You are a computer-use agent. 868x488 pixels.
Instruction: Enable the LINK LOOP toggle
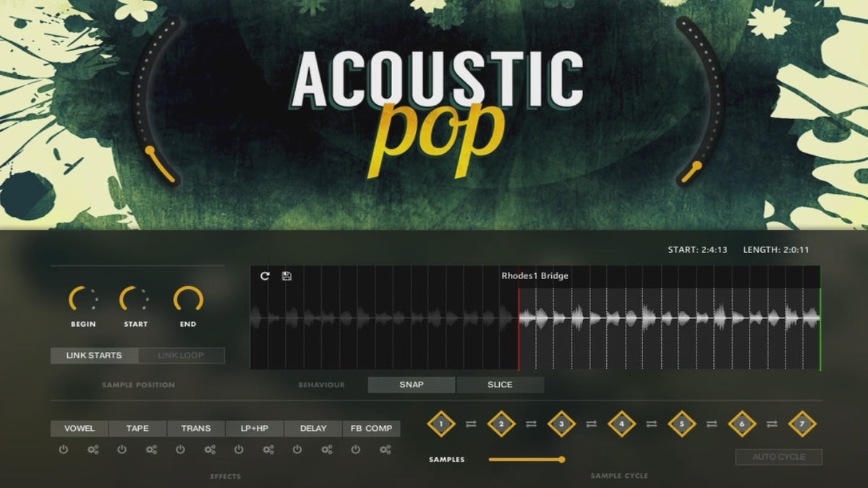point(181,356)
